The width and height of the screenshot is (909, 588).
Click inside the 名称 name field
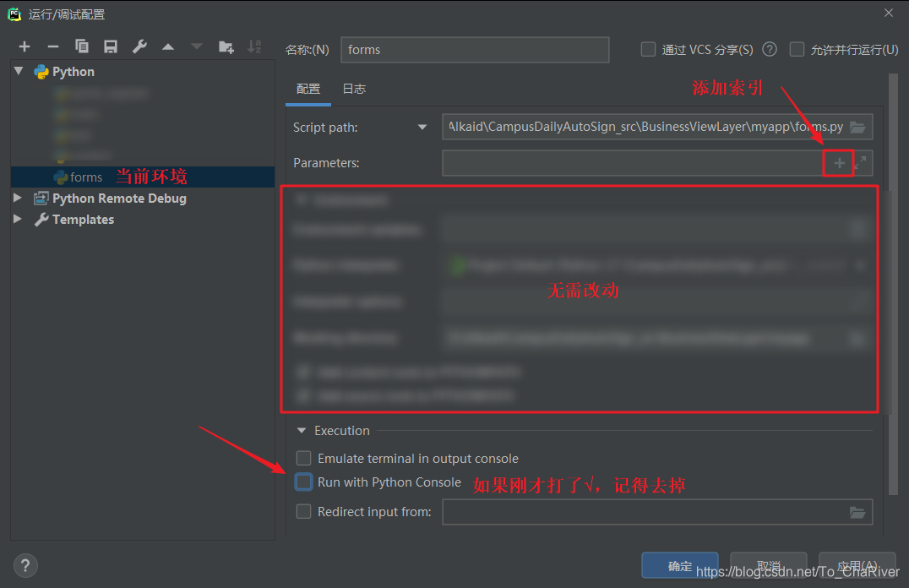pos(474,50)
